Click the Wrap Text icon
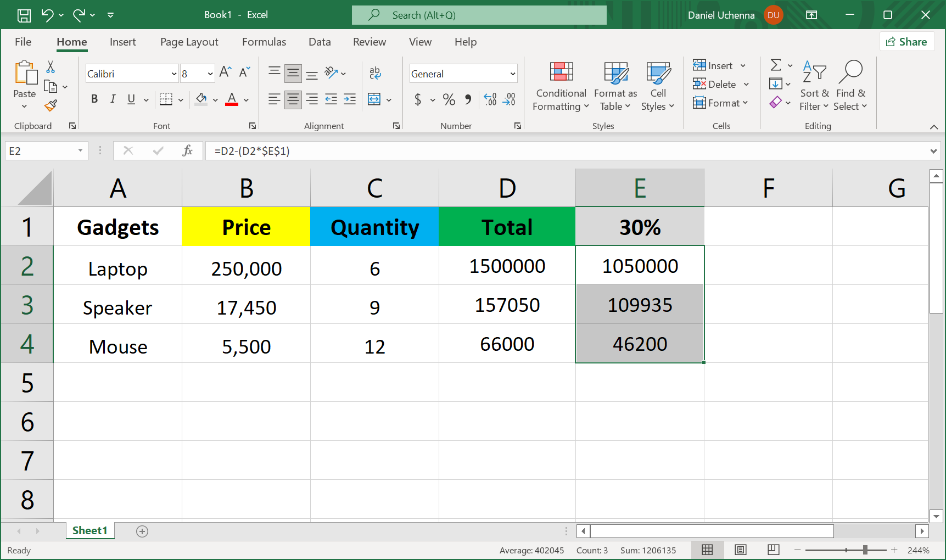The width and height of the screenshot is (946, 560). 375,73
